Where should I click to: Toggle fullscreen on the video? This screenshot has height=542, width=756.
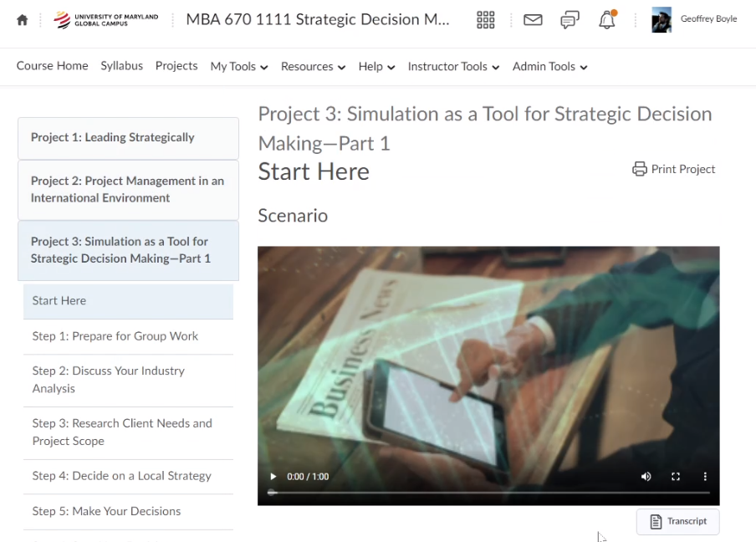(x=676, y=477)
